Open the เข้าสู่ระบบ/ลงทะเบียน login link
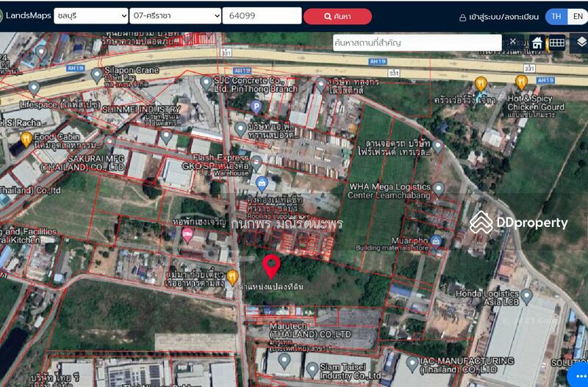The width and height of the screenshot is (588, 387). pyautogui.click(x=499, y=17)
